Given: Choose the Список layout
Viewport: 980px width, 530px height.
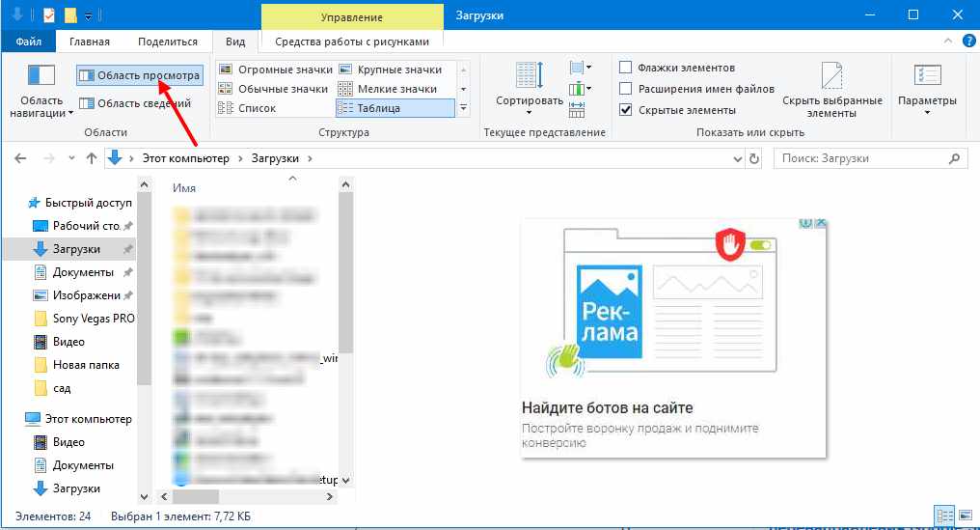Looking at the screenshot, I should click(x=247, y=108).
